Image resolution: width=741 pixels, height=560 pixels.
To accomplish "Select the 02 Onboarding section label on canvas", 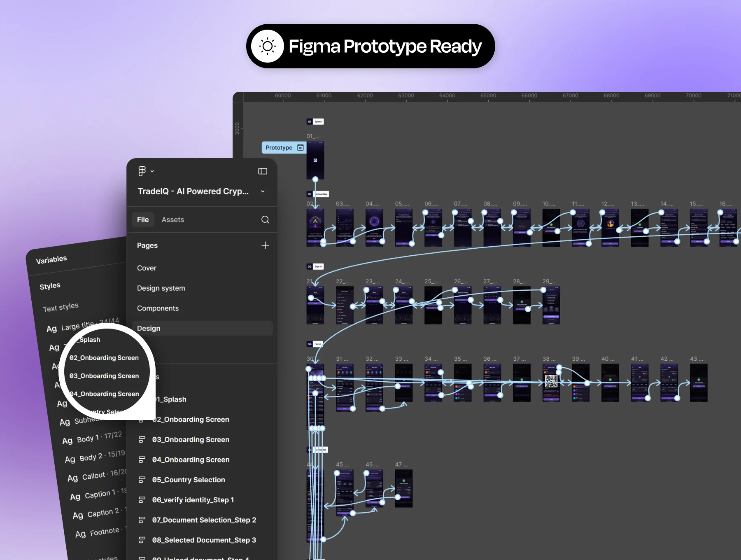I will (x=318, y=194).
